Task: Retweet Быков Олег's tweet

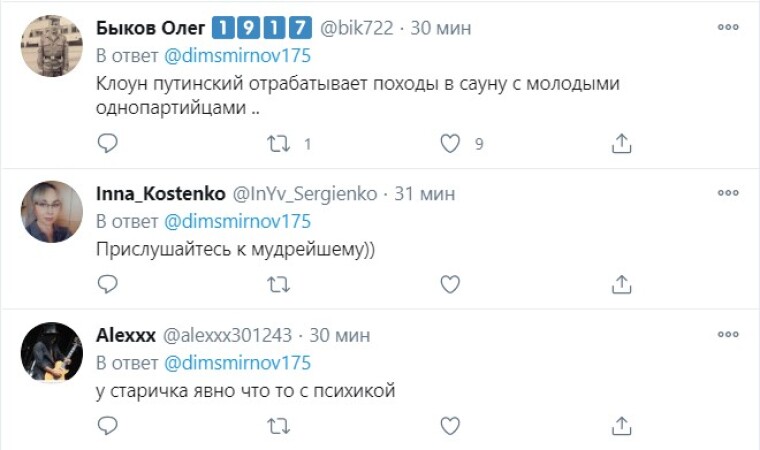Action: (279, 144)
